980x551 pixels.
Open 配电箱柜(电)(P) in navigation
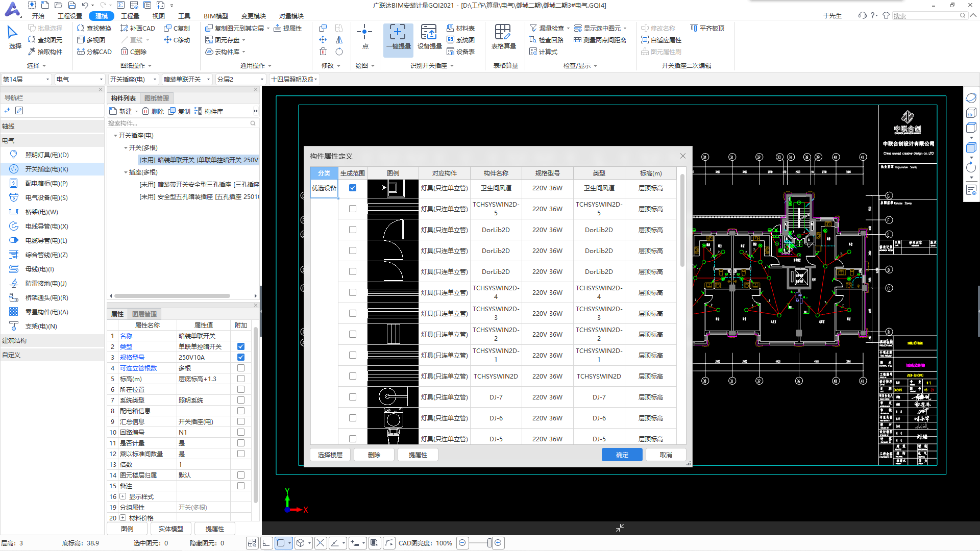tap(46, 183)
